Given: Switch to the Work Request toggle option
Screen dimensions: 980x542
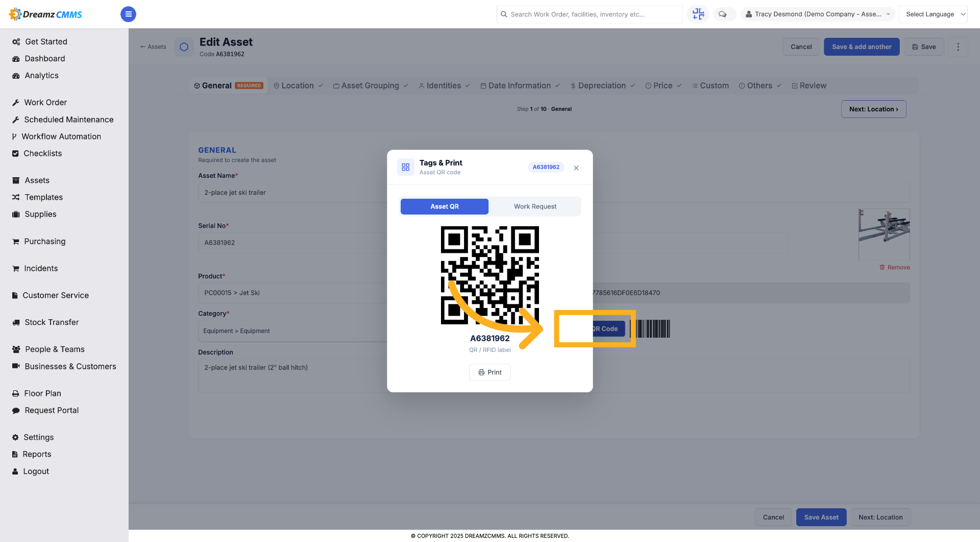Looking at the screenshot, I should click(x=535, y=206).
